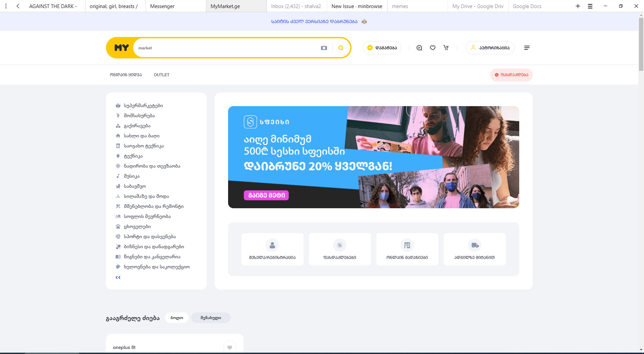Switch on the "ბოლო" filter pill
This screenshot has width=644, height=354.
176,317
